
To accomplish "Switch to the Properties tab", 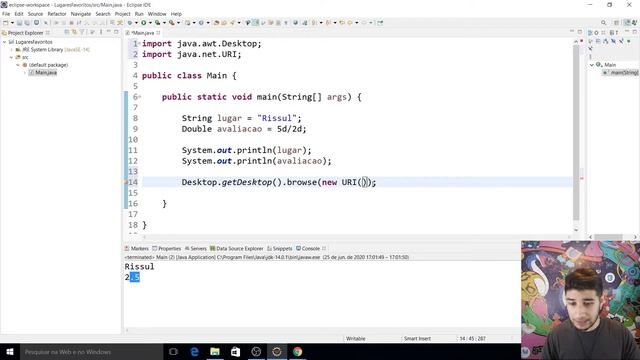I will coord(167,248).
